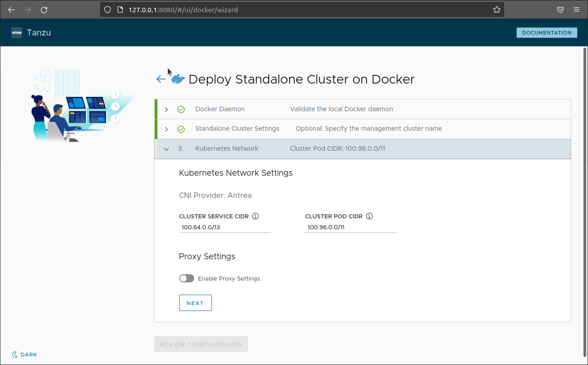Click the Tanzu title in the header

[x=39, y=33]
